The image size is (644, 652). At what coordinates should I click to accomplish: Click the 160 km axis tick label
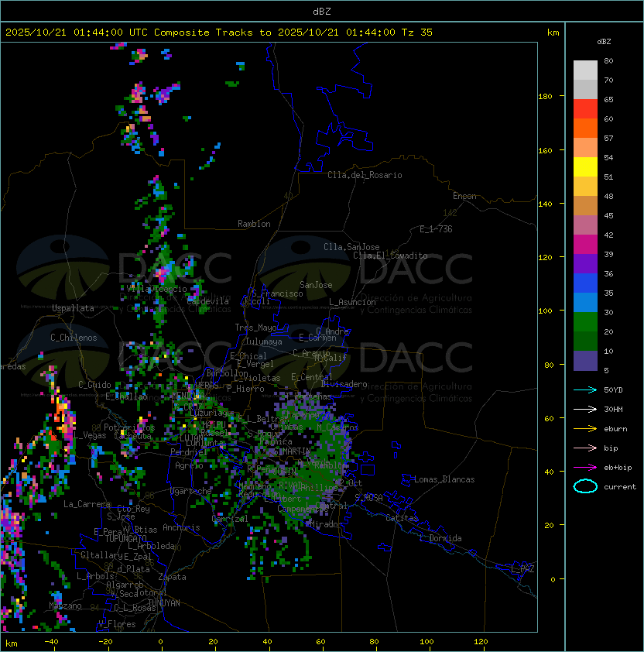click(x=545, y=150)
